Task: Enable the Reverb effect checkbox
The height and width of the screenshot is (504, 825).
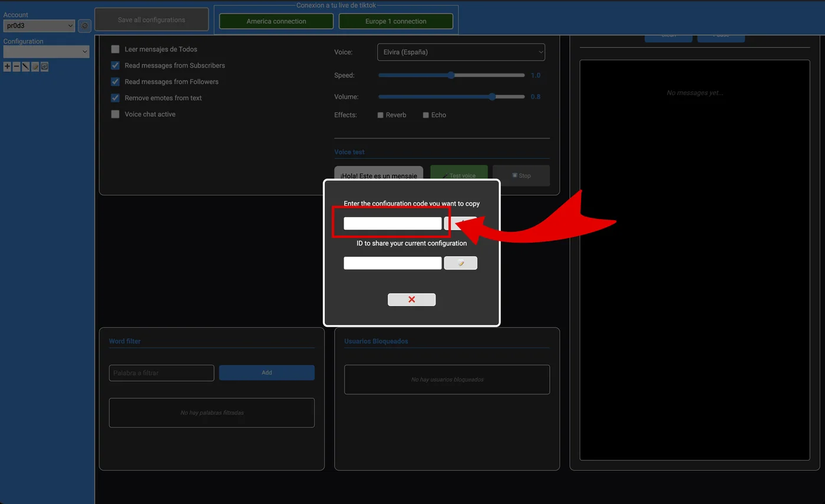Action: click(381, 115)
